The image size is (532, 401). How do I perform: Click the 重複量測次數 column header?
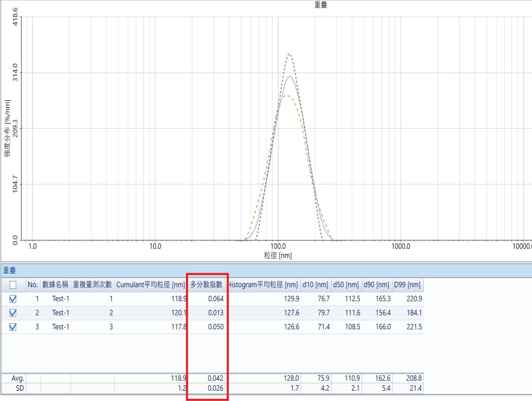pos(92,285)
